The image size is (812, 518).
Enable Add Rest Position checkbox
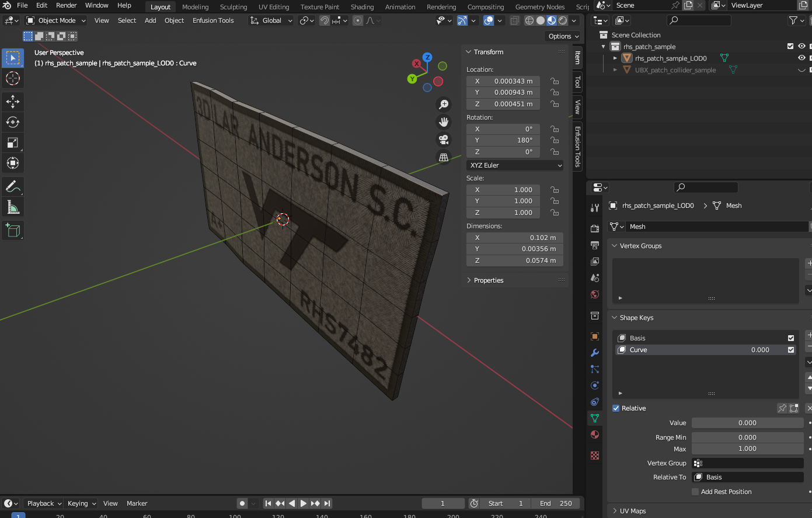click(x=695, y=492)
